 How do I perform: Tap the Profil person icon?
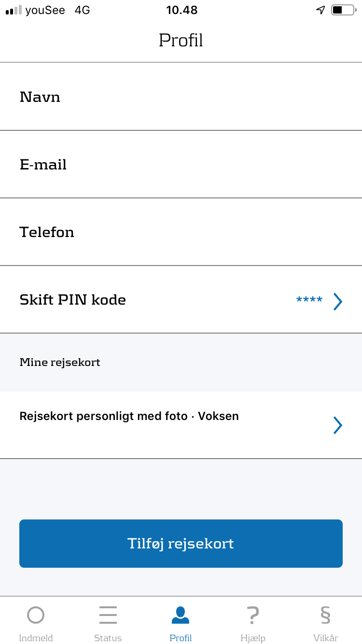[181, 615]
